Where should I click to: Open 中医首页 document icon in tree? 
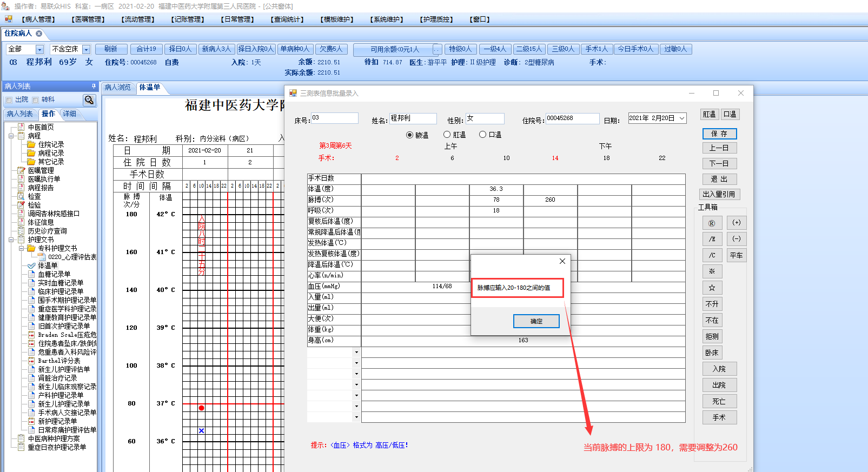21,127
